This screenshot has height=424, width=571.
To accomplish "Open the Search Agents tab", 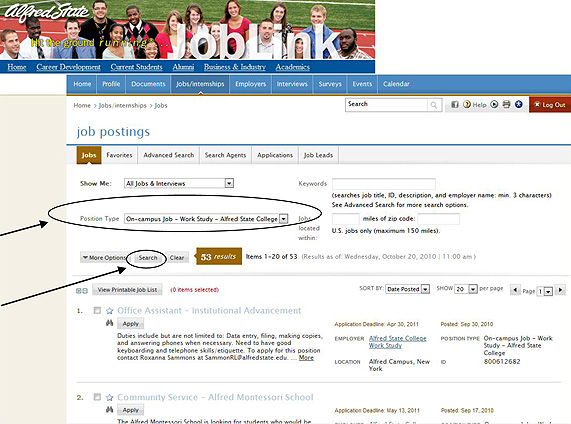I will point(225,155).
